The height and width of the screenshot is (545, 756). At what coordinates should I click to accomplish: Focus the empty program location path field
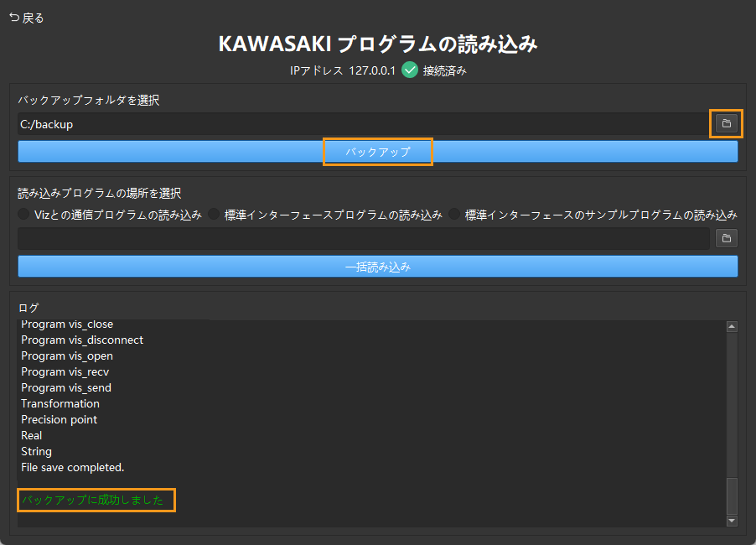click(x=364, y=238)
